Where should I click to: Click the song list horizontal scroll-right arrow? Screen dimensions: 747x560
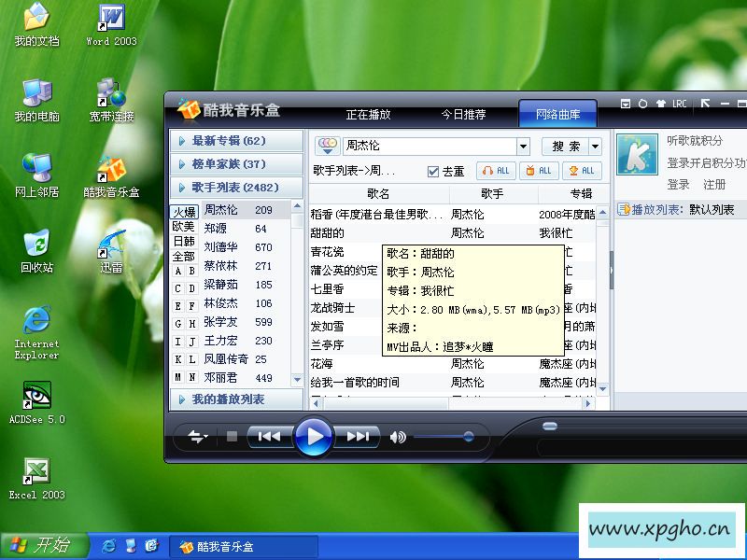tap(588, 403)
